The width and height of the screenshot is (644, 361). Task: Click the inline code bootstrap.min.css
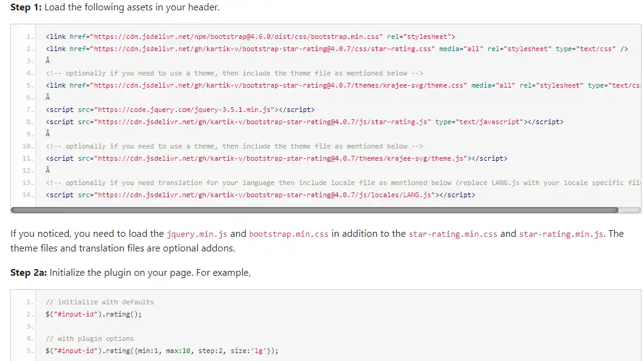click(x=289, y=234)
